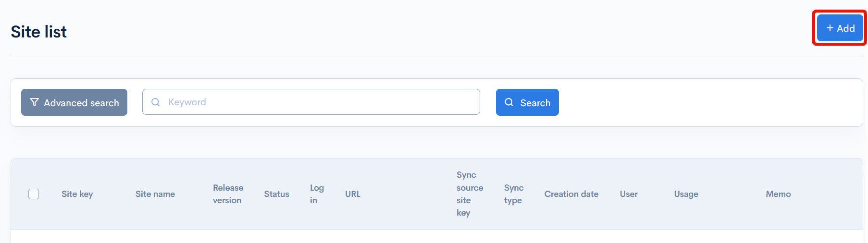Click the Usage column header

coord(686,194)
